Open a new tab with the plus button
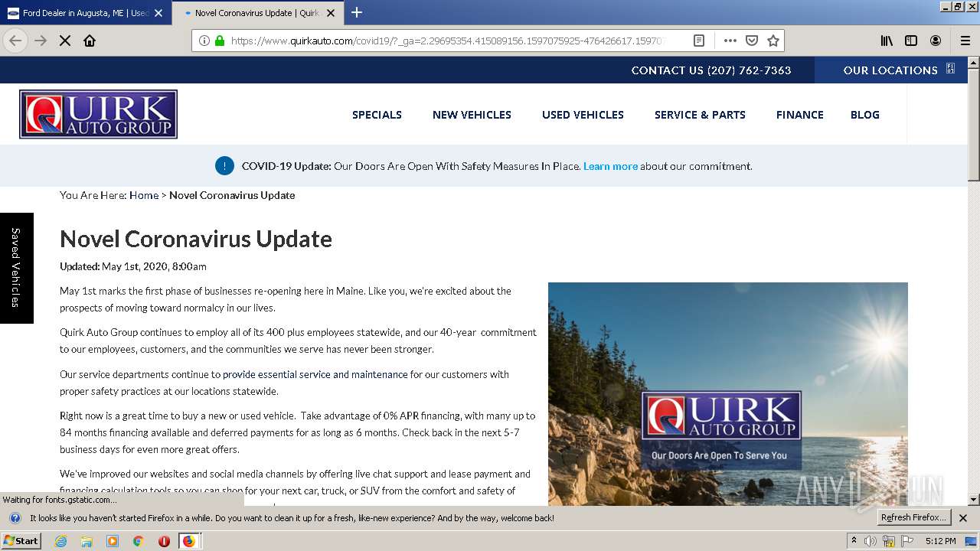 357,12
